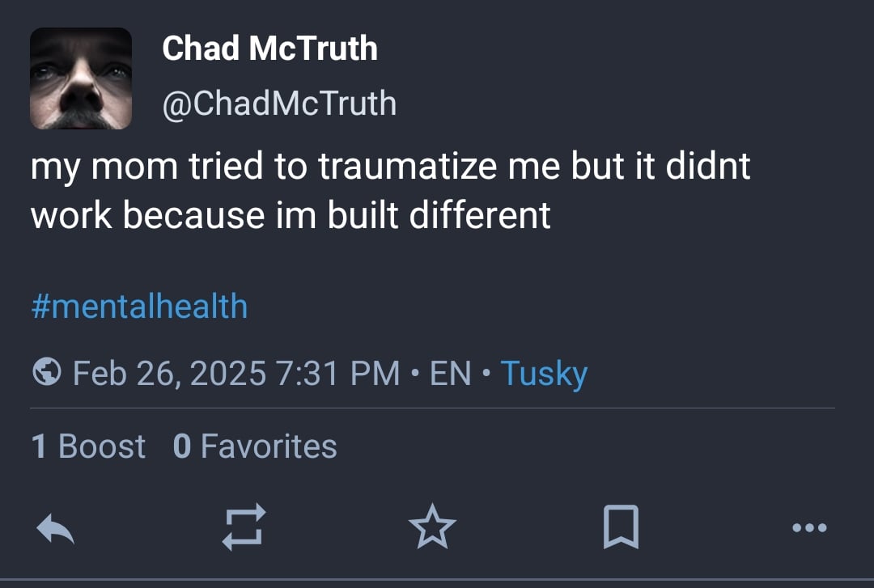Boost this post with the reblog icon

tap(244, 527)
